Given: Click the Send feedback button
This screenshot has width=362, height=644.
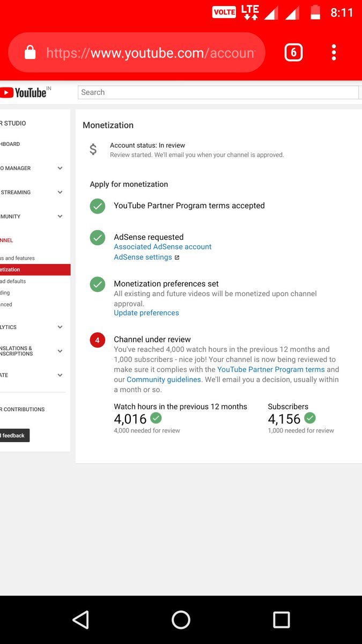Looking at the screenshot, I should (14, 435).
